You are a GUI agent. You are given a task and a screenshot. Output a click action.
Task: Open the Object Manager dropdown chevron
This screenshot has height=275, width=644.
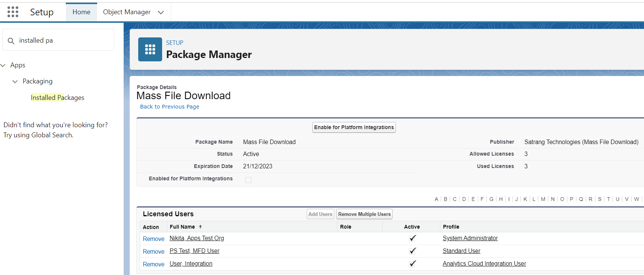click(x=161, y=12)
